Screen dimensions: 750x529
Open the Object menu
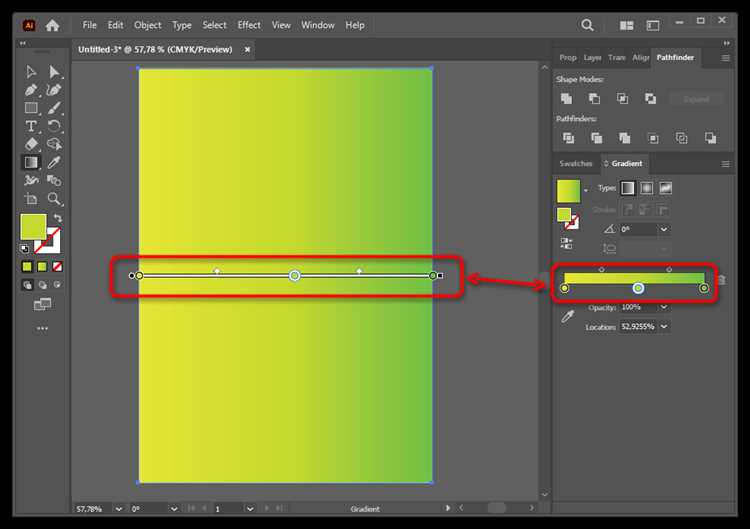147,25
